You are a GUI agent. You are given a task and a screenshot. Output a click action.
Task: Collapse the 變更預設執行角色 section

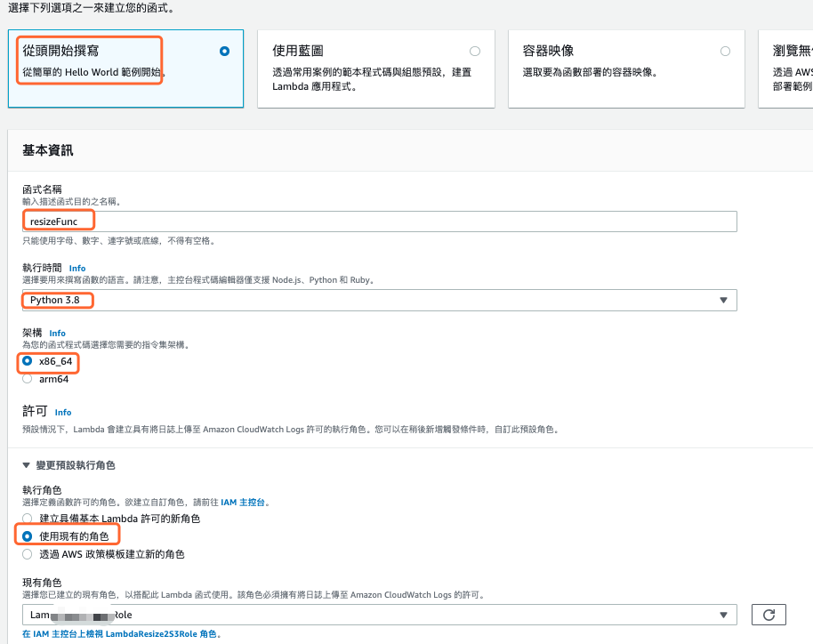69,465
